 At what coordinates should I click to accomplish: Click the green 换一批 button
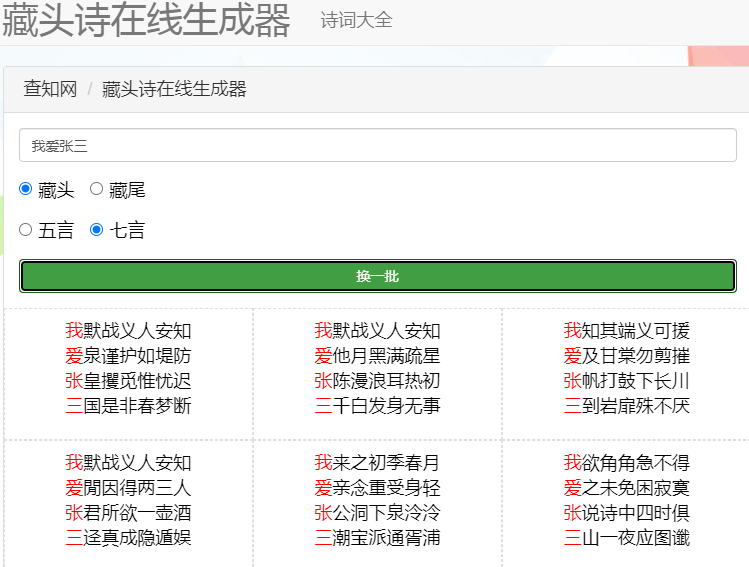tap(378, 276)
